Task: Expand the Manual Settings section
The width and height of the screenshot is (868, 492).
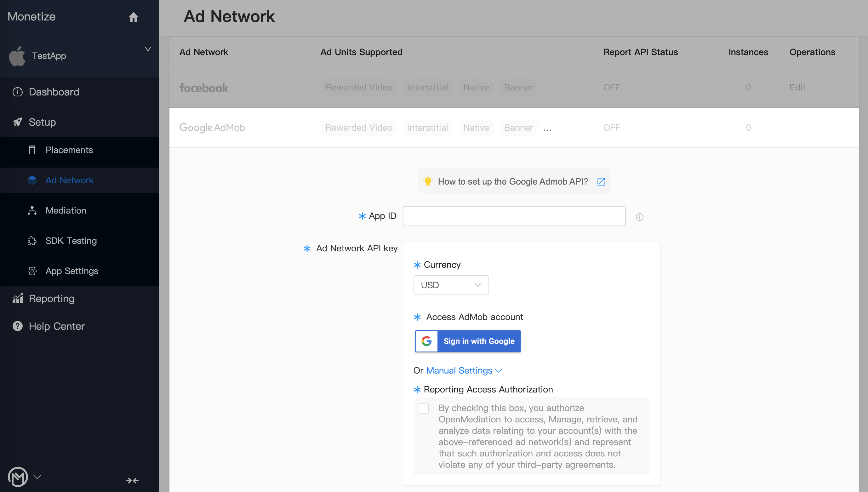Action: (x=464, y=370)
